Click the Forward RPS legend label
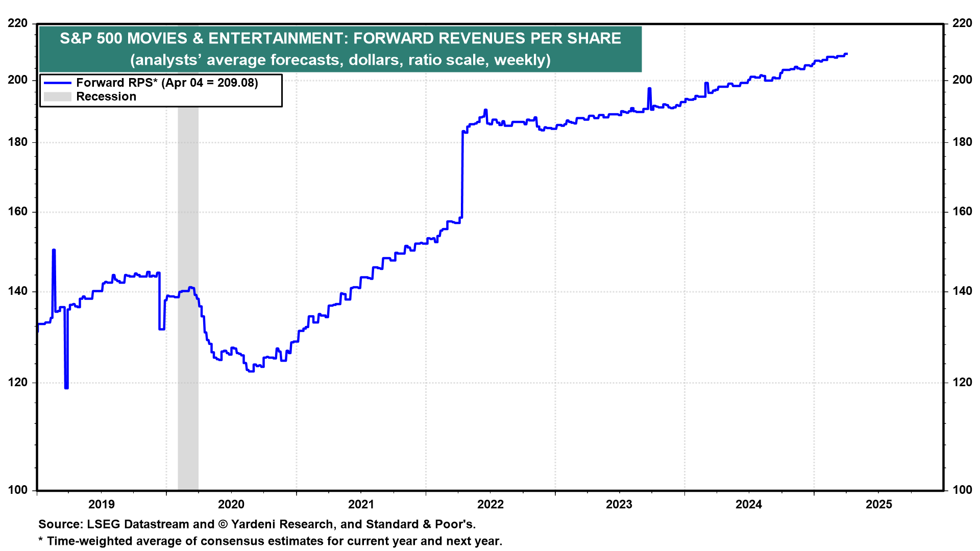Viewport: 980px width, 551px height. 167,83
